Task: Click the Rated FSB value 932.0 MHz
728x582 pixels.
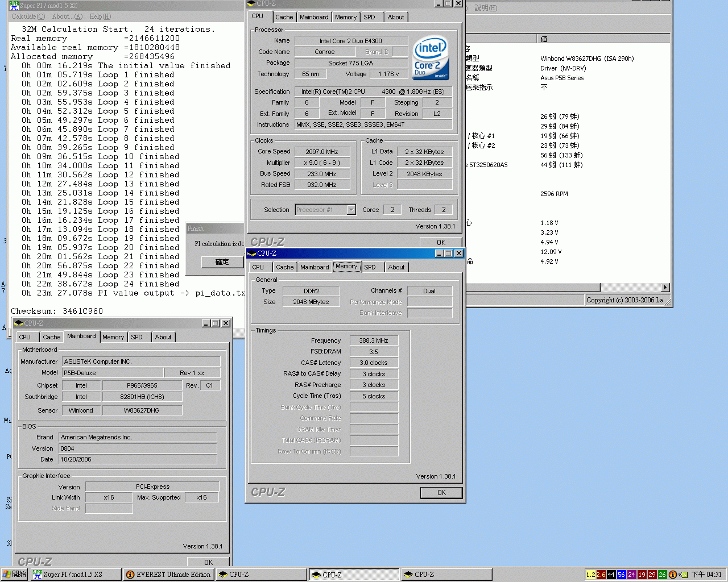Action: (322, 185)
